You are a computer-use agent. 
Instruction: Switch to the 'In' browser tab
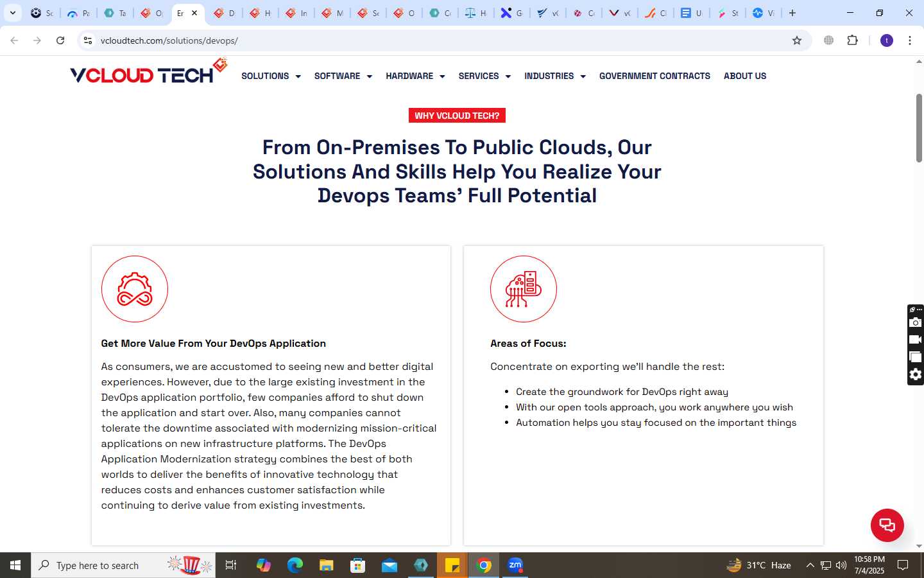[x=296, y=13]
